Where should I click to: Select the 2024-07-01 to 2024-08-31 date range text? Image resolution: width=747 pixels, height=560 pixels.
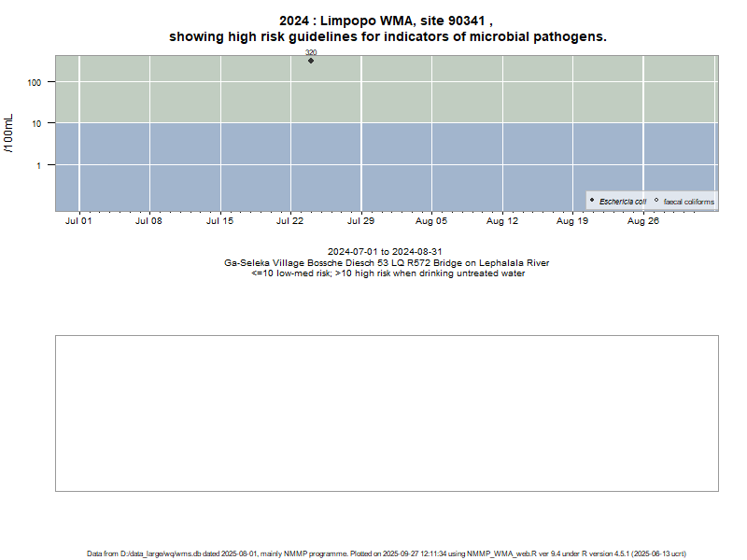pos(385,252)
